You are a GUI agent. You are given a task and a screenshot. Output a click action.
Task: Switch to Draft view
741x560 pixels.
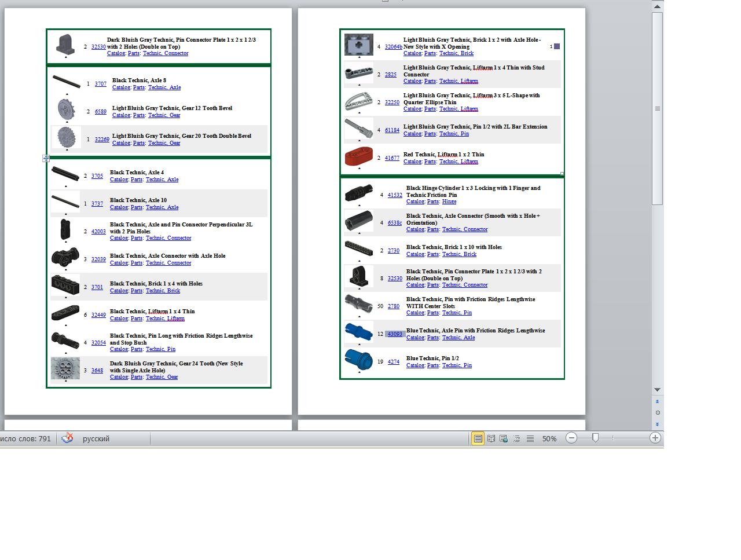tap(530, 439)
